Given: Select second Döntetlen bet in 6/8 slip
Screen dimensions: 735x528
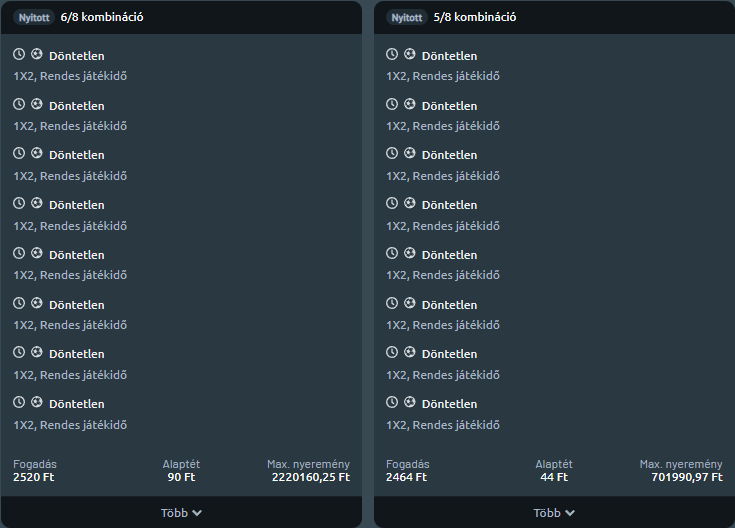Looking at the screenshot, I should point(77,106).
